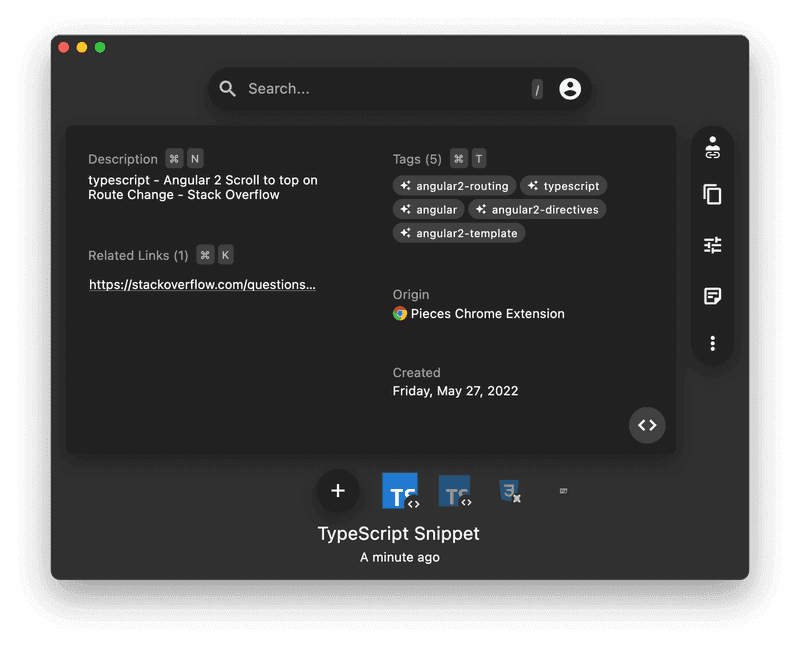Open the stackoverflow.com related link

(202, 285)
